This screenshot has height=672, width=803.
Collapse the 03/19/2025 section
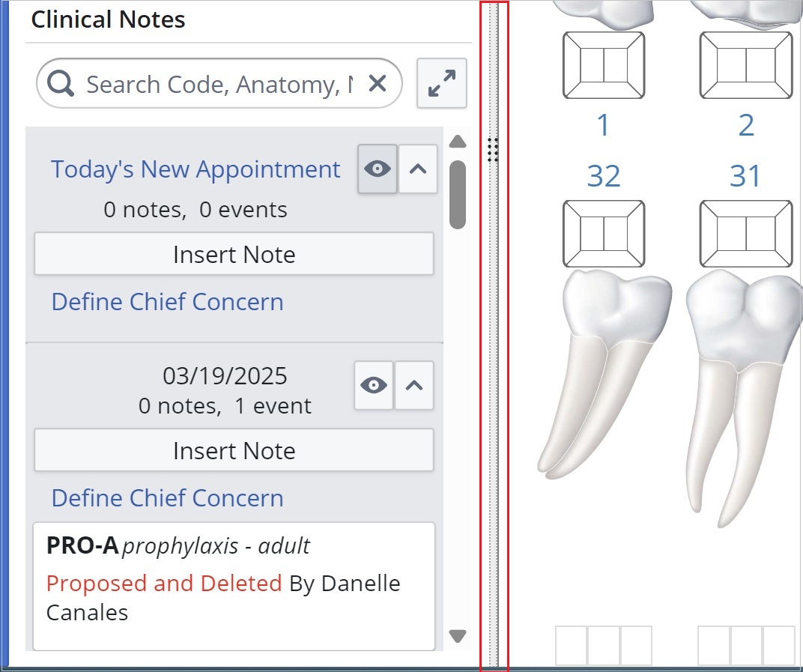click(x=414, y=385)
